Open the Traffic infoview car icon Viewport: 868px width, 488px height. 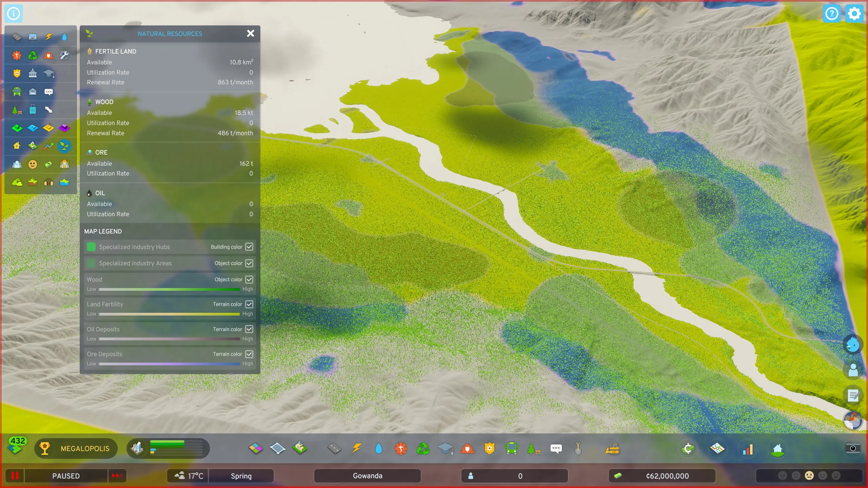pyautogui.click(x=33, y=37)
